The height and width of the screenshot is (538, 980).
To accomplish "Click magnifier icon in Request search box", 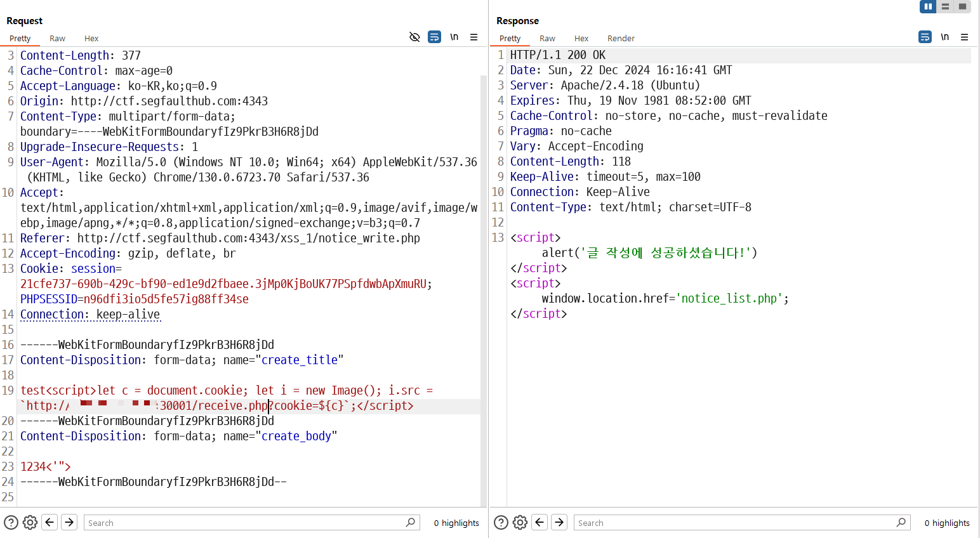I will (x=411, y=522).
